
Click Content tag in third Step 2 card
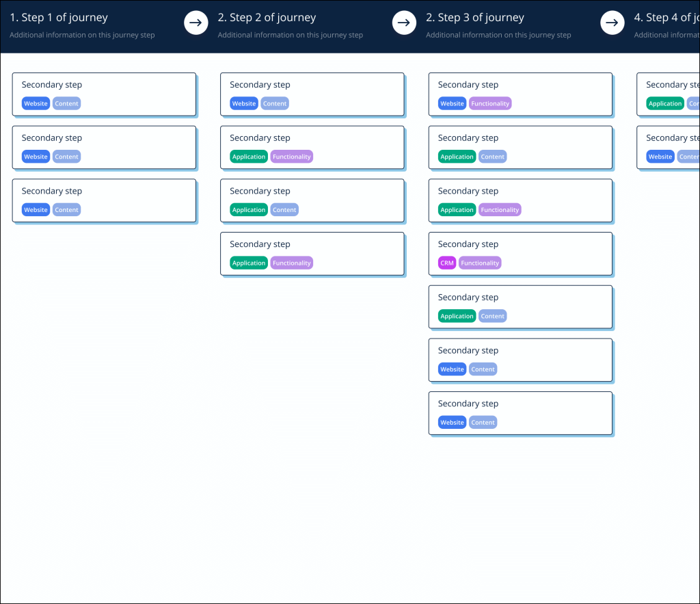tap(284, 210)
